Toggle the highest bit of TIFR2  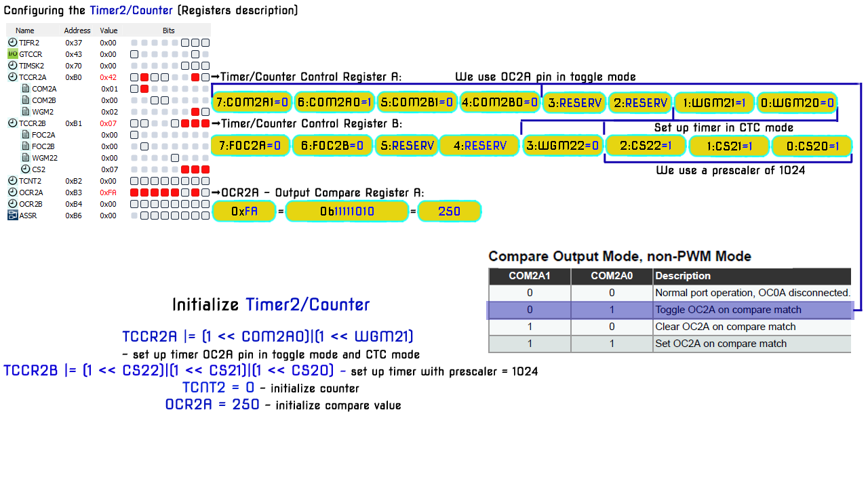pyautogui.click(x=134, y=43)
